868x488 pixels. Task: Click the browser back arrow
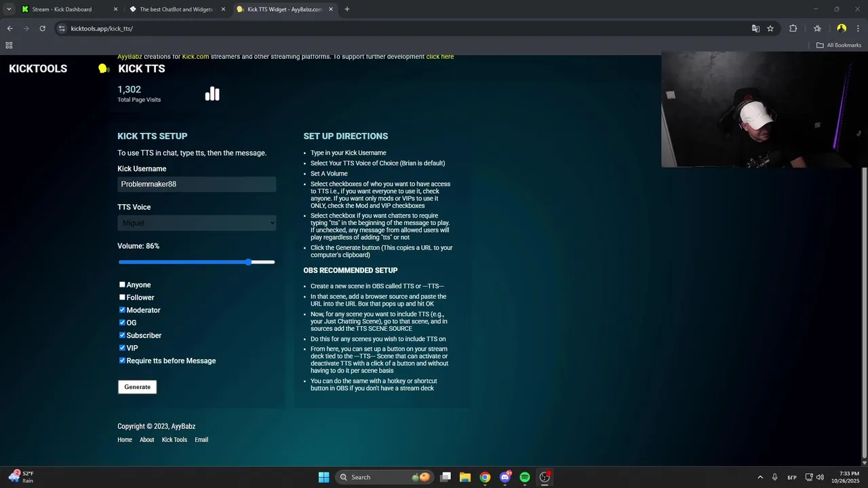tap(9, 28)
